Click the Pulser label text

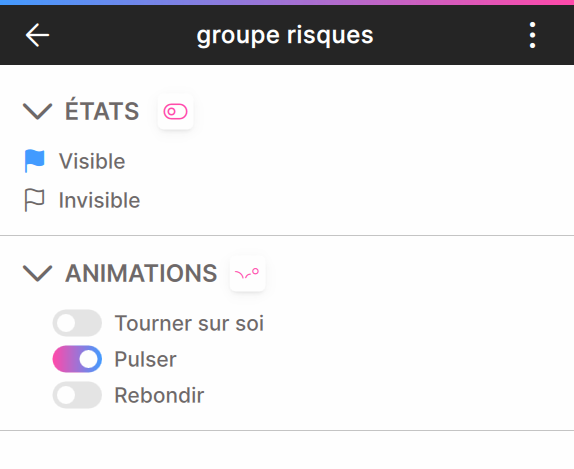145,359
